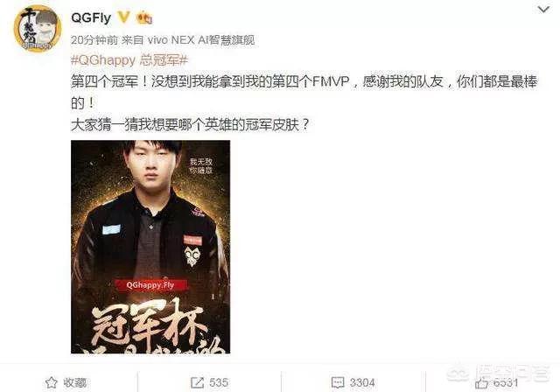This screenshot has width=560, height=392.
Task: Open the #QGhappy 总冠军# hashtag topic
Action: (x=129, y=60)
